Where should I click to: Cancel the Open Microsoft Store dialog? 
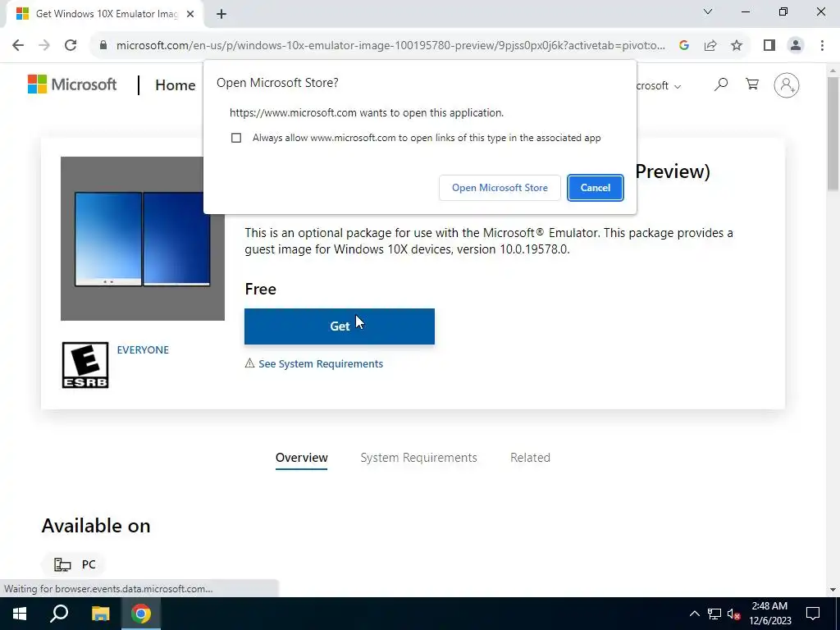[x=596, y=188]
